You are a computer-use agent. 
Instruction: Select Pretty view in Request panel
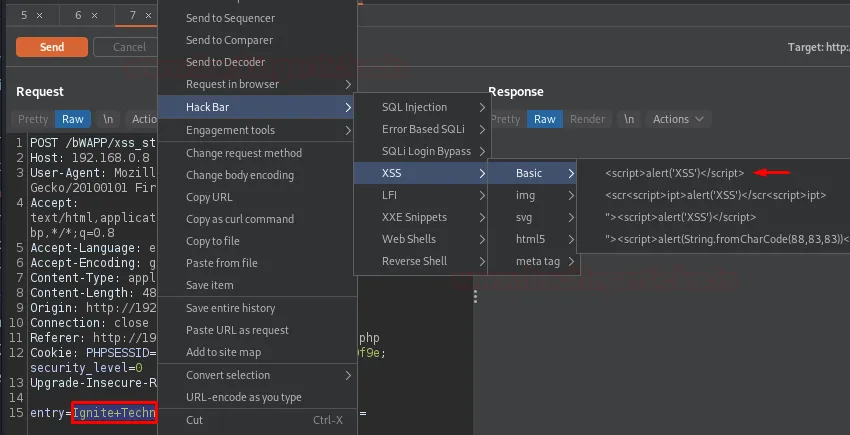[34, 119]
